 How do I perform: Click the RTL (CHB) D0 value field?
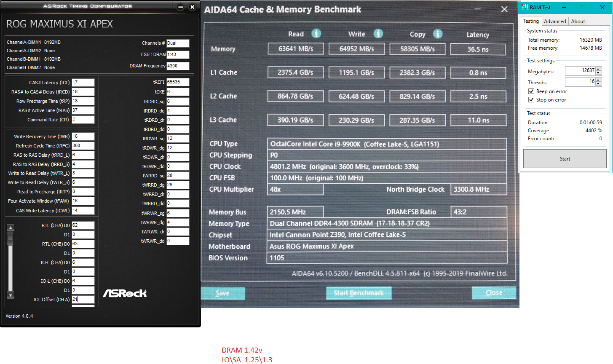83,244
